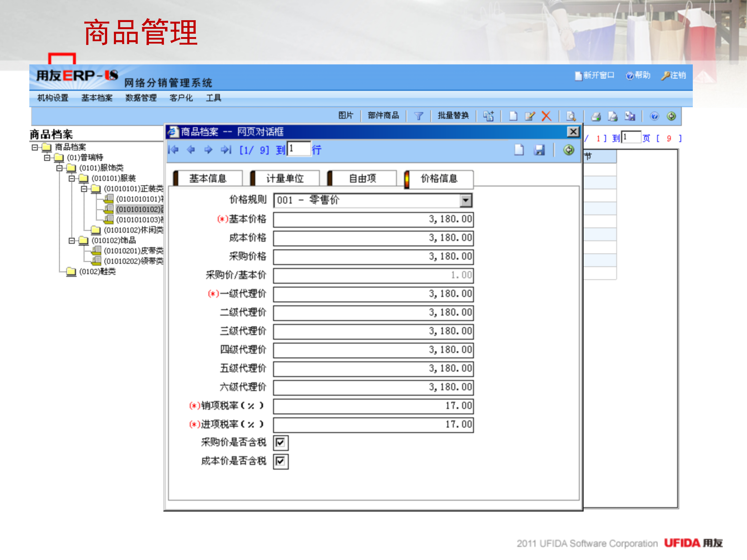Click inside the row number input field
Image resolution: width=747 pixels, height=560 pixels.
click(299, 149)
